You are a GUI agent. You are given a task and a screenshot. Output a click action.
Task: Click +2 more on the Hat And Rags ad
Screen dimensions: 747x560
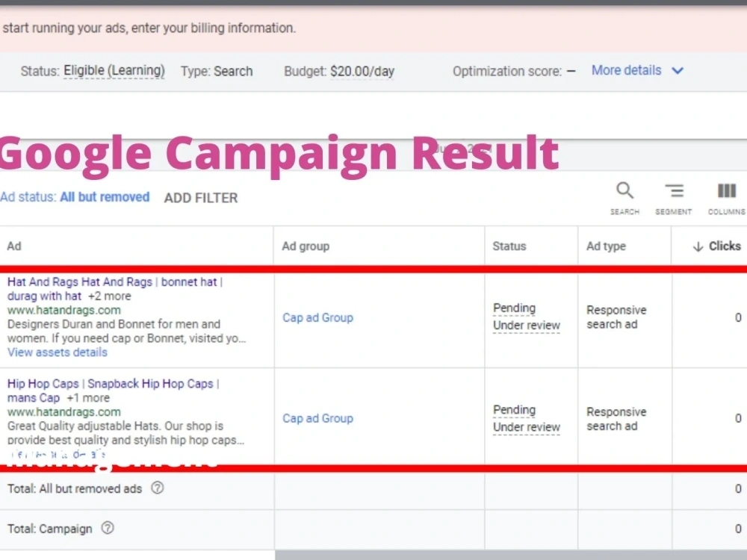109,296
